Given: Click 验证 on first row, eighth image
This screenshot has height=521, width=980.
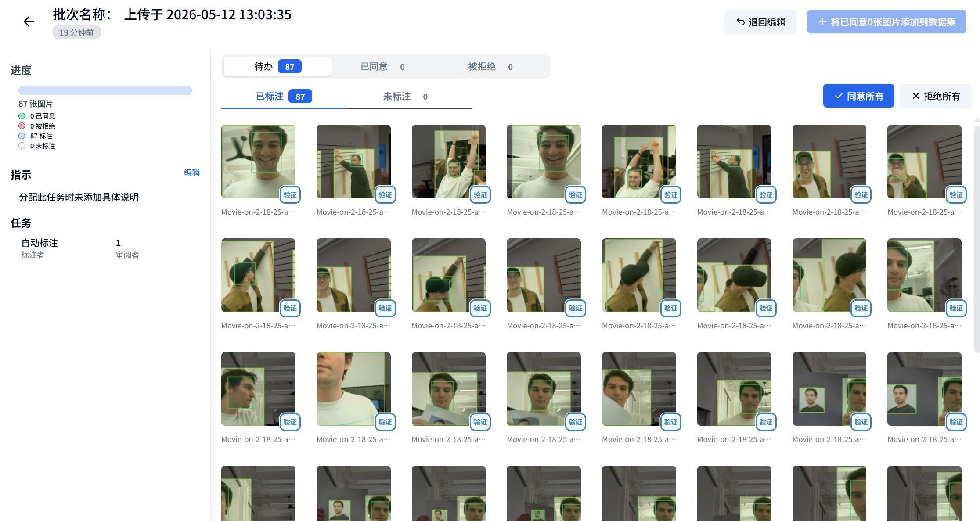Looking at the screenshot, I should 956,194.
